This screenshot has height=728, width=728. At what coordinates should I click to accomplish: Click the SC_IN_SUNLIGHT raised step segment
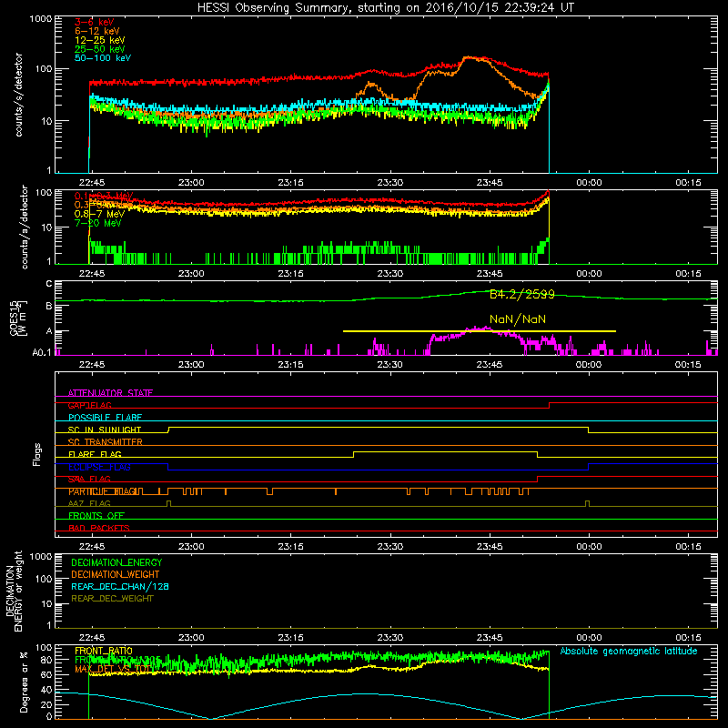[x=379, y=428]
